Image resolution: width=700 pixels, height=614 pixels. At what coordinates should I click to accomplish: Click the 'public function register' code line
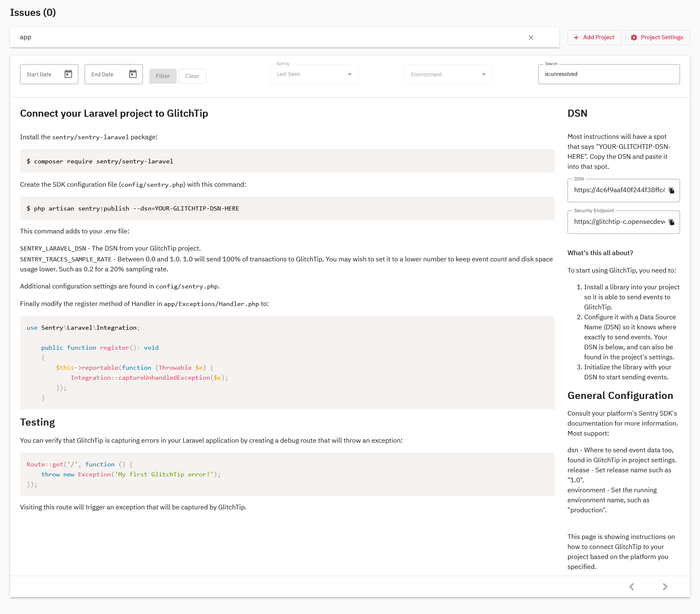[x=100, y=348]
